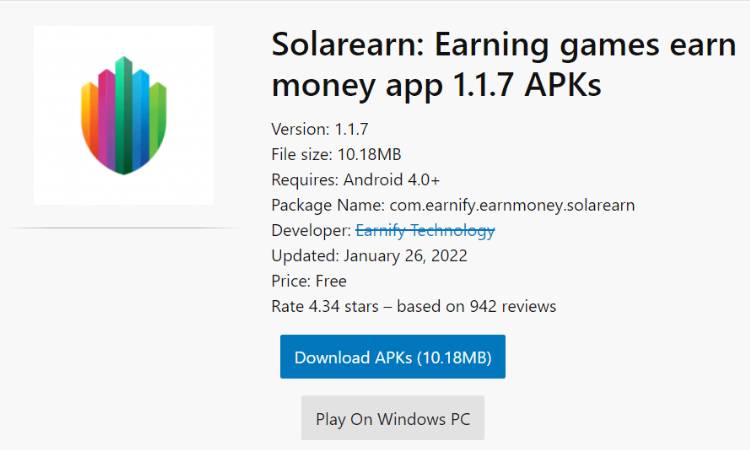Visit the Earnify Technology developer link
This screenshot has height=450, width=750.
click(x=425, y=230)
